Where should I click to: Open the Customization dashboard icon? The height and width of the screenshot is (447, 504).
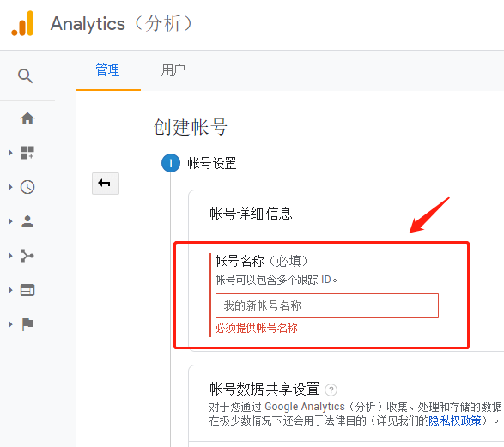tap(27, 153)
